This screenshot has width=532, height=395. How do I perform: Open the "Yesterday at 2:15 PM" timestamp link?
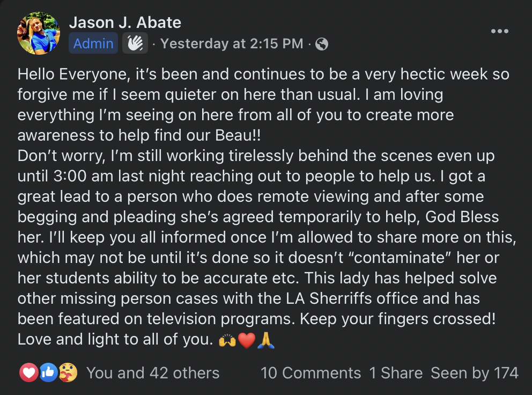232,43
